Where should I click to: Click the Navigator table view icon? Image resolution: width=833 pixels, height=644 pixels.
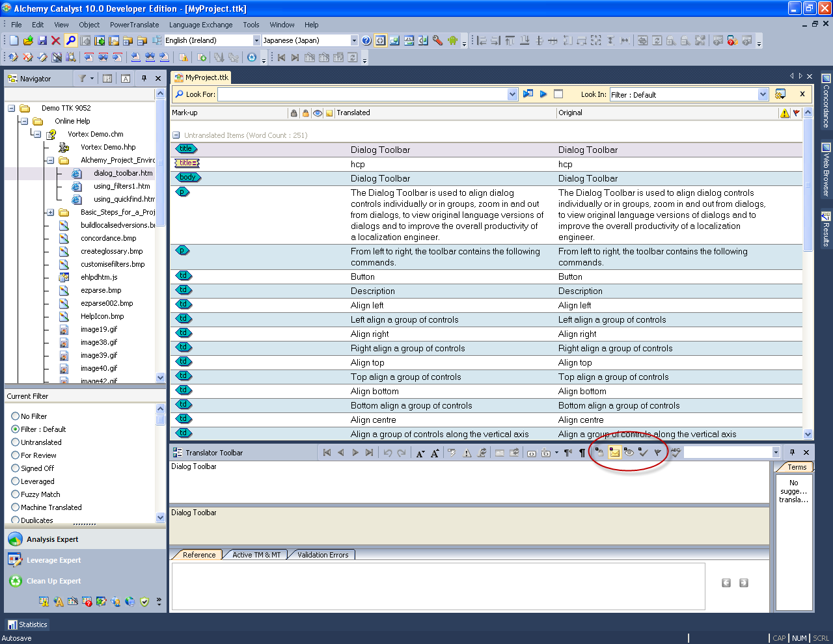point(107,79)
